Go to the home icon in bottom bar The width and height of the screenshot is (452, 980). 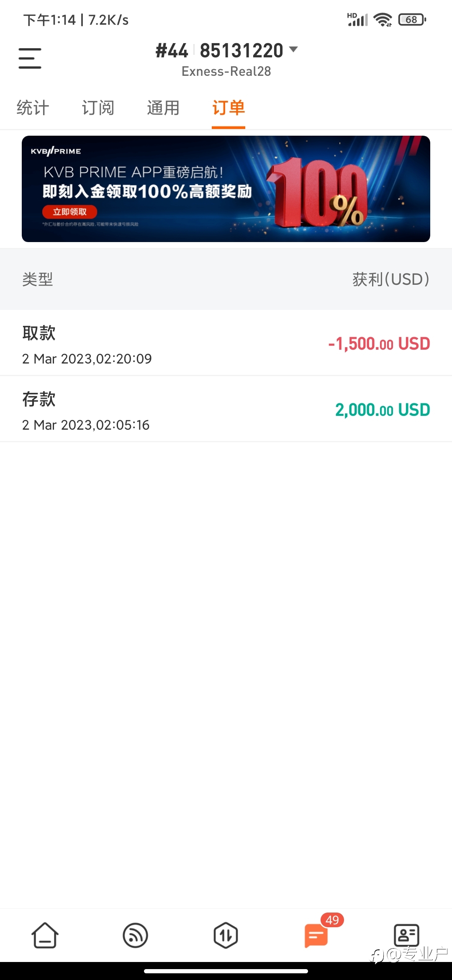coord(45,935)
